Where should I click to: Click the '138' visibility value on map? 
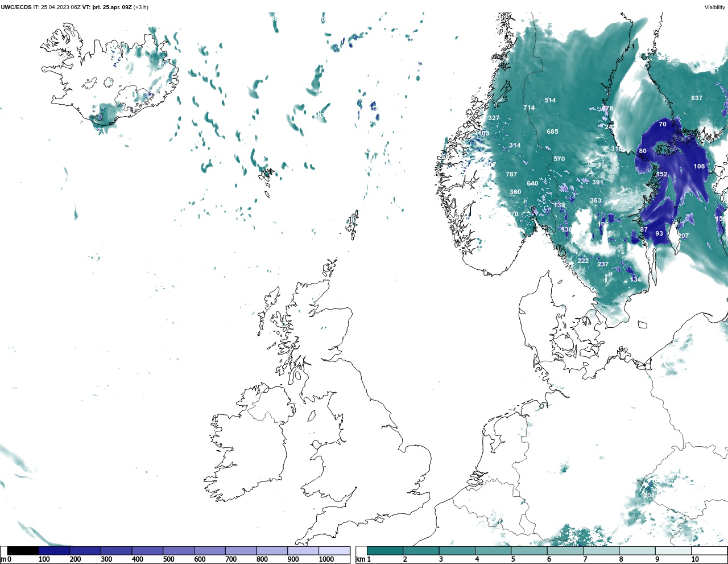tap(566, 229)
